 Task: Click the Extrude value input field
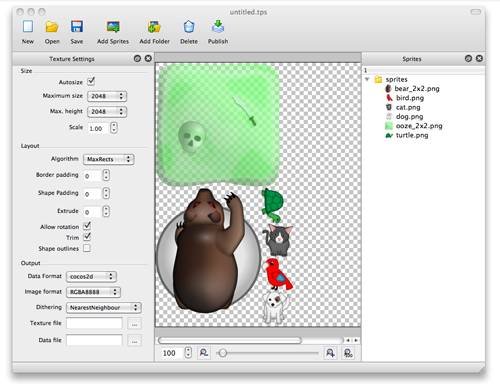pyautogui.click(x=92, y=211)
